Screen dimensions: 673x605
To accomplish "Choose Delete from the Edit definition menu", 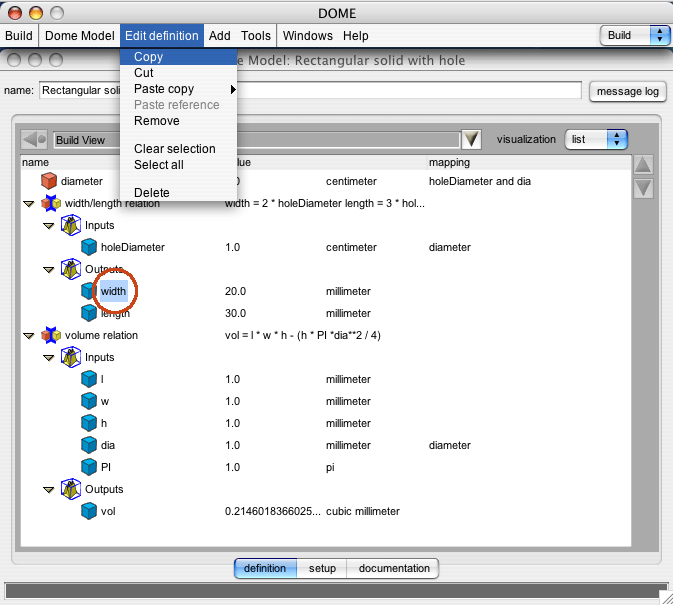I will (179, 193).
